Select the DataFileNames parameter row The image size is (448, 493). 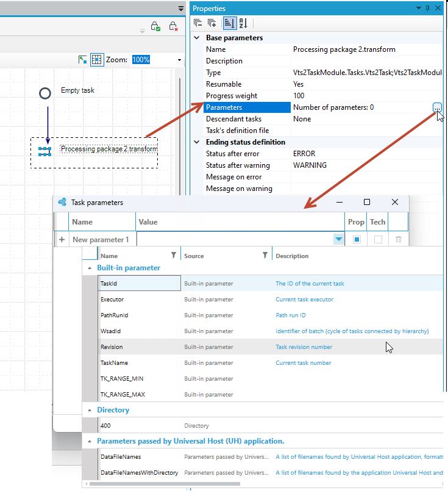pyautogui.click(x=271, y=457)
